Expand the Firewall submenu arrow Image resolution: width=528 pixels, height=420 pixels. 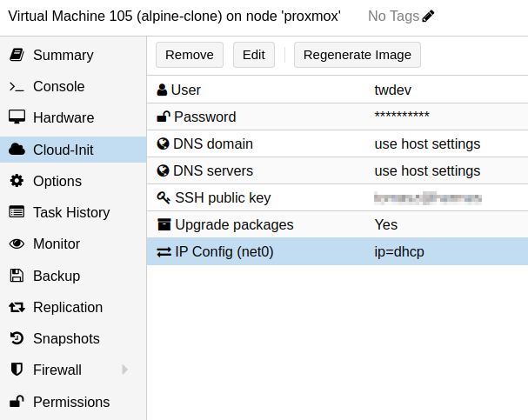pos(125,370)
